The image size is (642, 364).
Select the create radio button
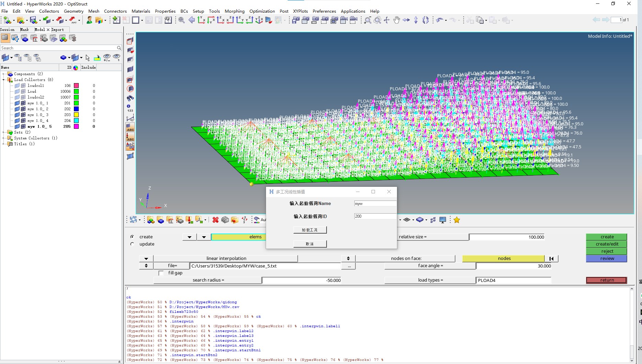[132, 237]
